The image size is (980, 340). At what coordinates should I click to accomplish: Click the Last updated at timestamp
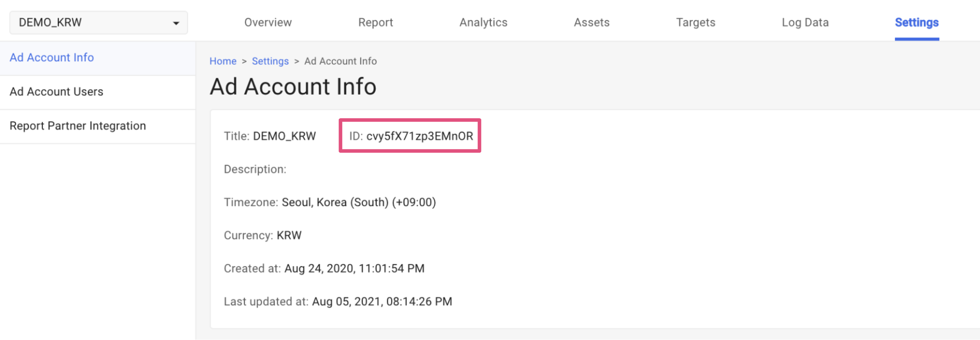(382, 302)
